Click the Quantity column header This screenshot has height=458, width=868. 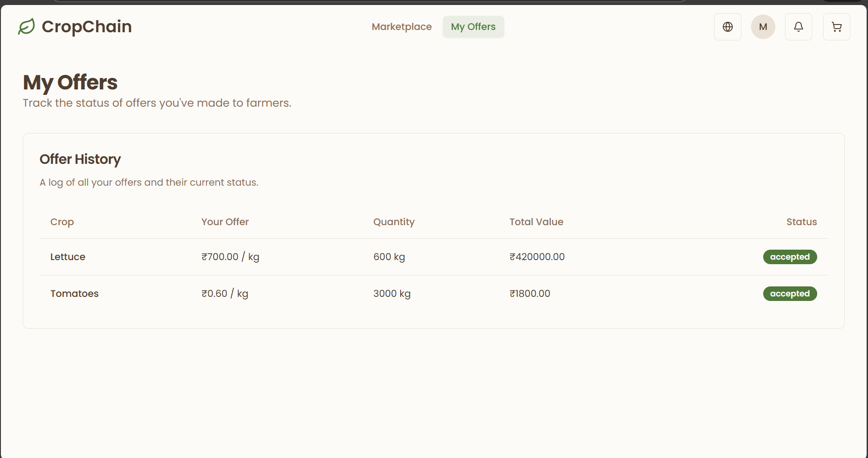[394, 222]
